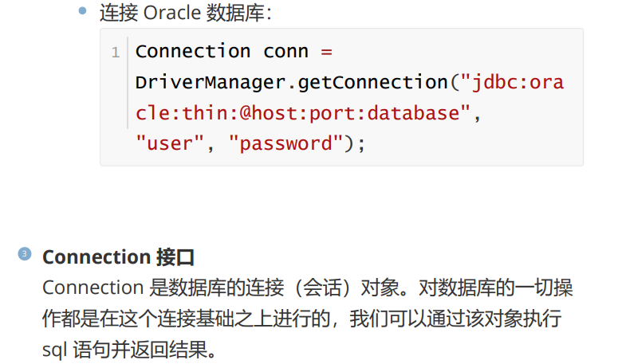Click the "user" string in code
Image resolution: width=622 pixels, height=364 pixels.
click(x=164, y=143)
